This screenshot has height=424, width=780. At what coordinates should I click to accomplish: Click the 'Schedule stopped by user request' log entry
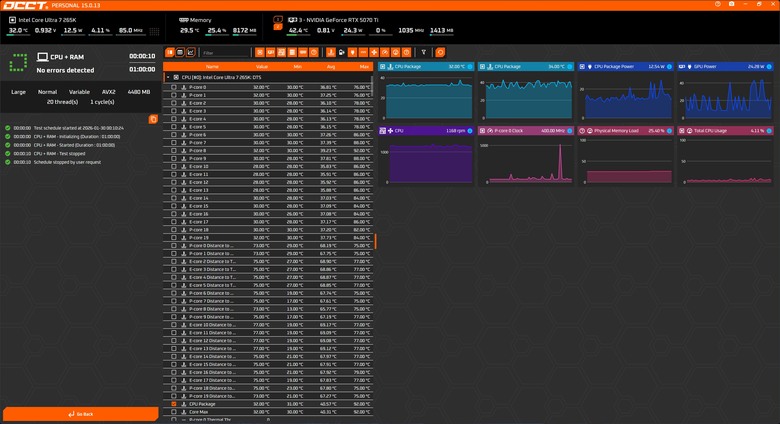(x=67, y=162)
